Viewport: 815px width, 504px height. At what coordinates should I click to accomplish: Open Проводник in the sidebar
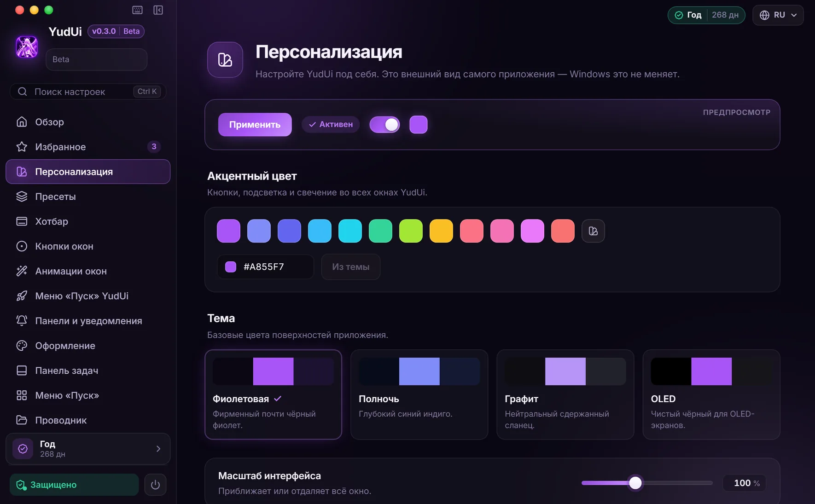88,420
